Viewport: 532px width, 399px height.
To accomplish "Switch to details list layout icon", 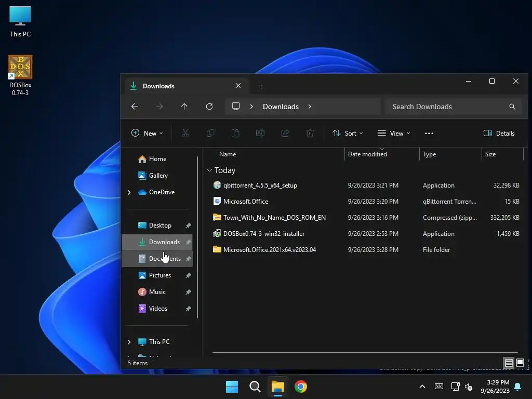I will point(509,363).
